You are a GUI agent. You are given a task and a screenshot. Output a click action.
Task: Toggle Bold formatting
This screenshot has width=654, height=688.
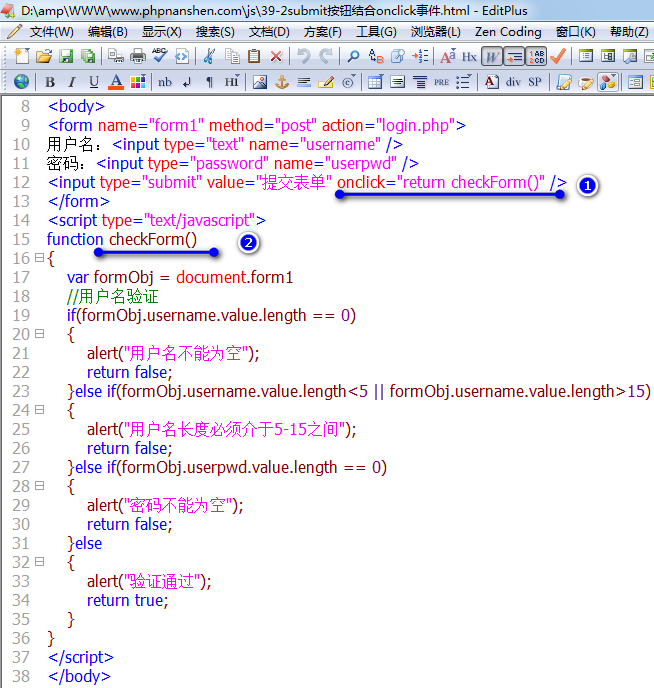50,82
